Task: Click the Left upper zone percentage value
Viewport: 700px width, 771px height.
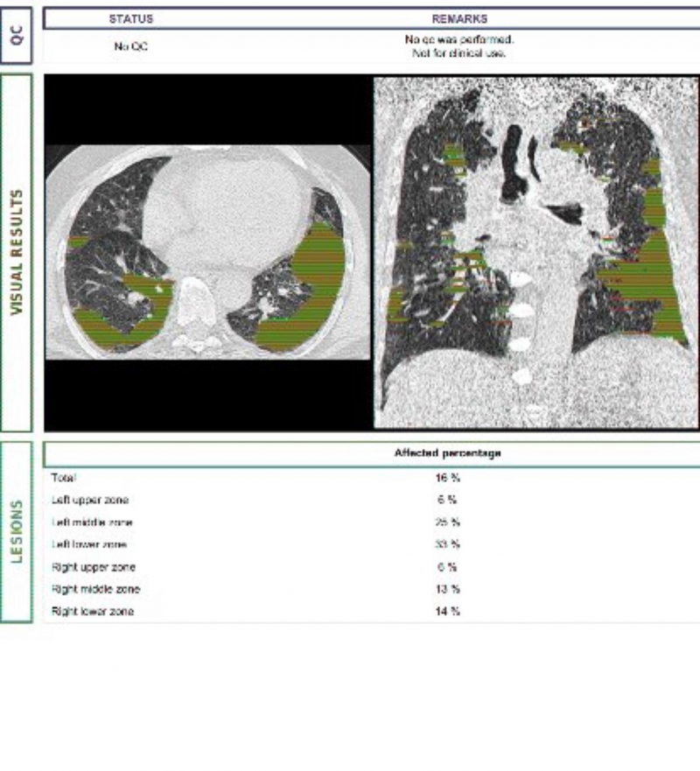Action: click(x=447, y=500)
